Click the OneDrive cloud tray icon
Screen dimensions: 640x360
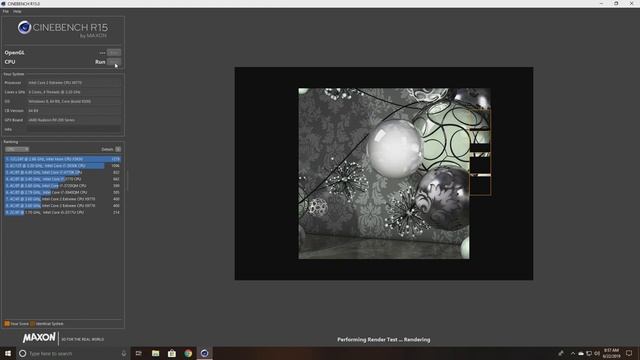click(581, 353)
